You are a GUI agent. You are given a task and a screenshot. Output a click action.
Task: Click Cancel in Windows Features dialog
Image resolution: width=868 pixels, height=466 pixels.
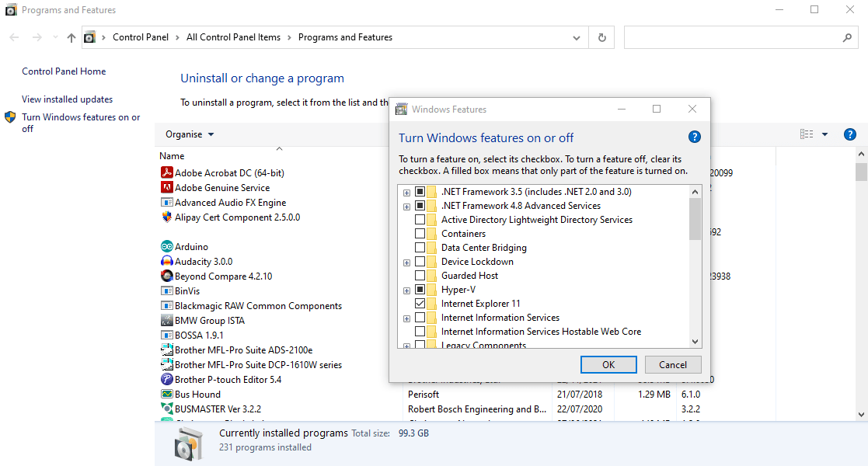pos(673,365)
